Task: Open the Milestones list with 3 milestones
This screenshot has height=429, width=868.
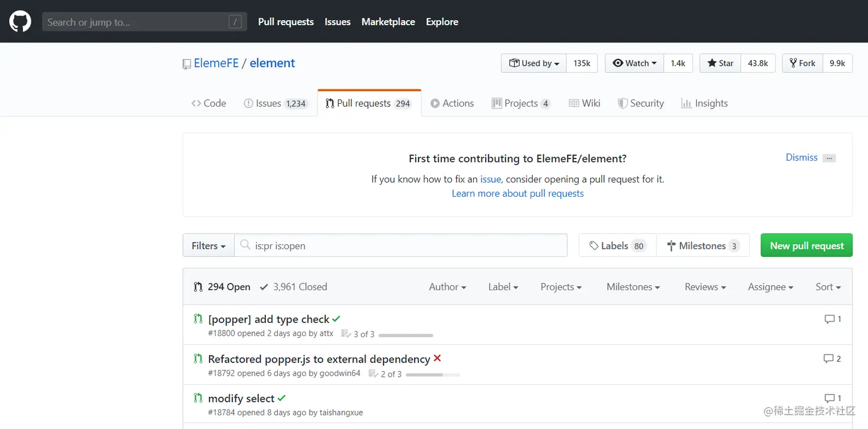Action: (x=703, y=245)
